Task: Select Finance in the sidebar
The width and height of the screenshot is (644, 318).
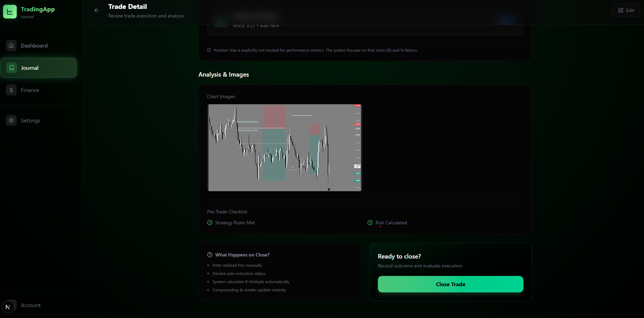Action: [x=30, y=90]
